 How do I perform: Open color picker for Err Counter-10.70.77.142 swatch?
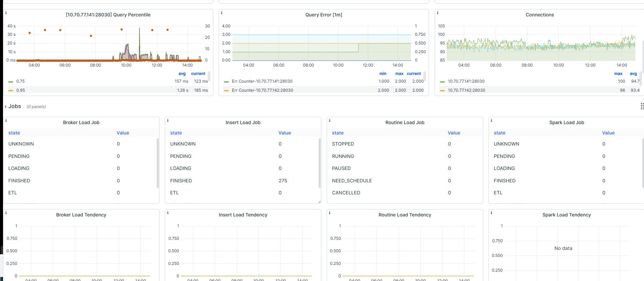226,91
